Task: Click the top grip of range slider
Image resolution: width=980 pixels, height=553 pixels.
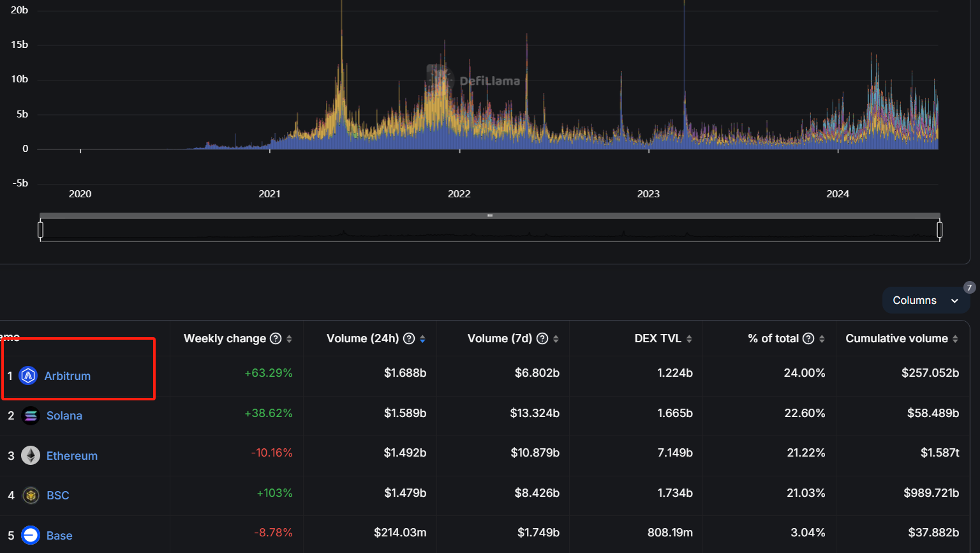Action: [x=490, y=216]
